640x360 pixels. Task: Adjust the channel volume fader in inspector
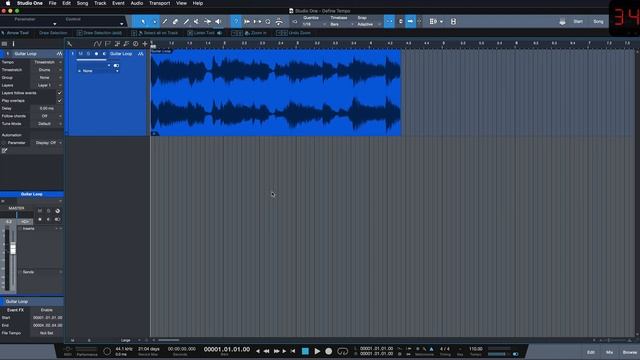(13, 248)
